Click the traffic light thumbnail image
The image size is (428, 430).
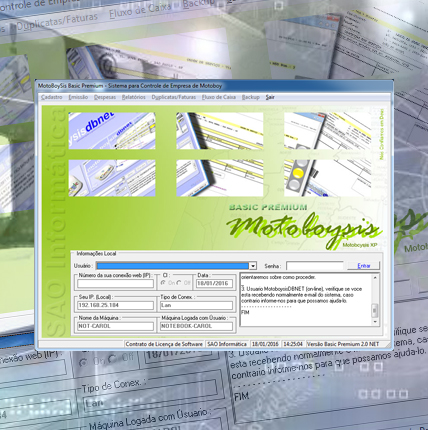(327, 178)
